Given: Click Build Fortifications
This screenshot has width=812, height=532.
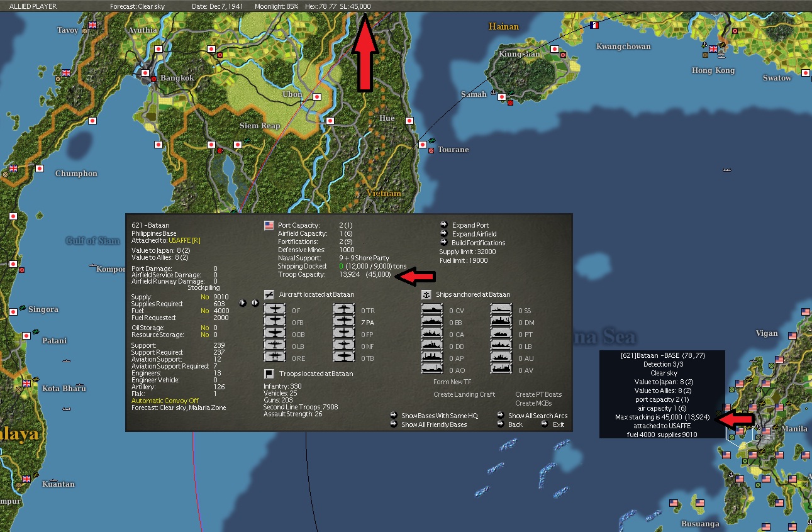Looking at the screenshot, I should 478,243.
